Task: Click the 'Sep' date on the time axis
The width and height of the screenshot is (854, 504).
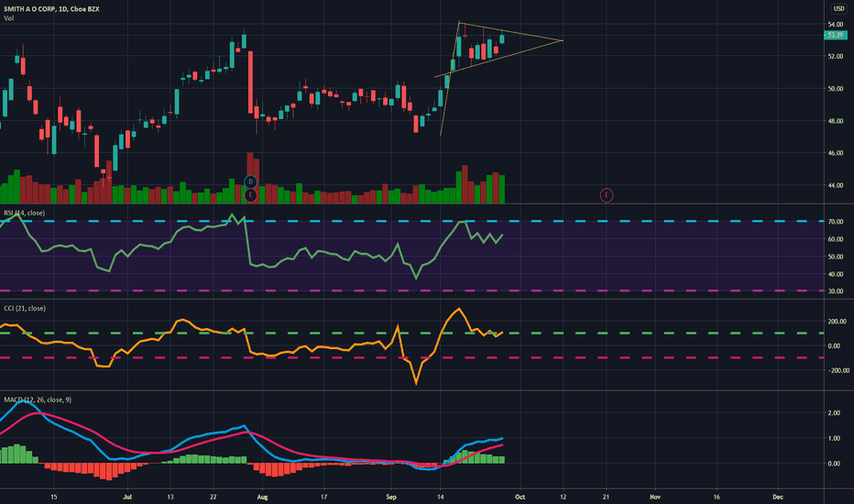Action: pyautogui.click(x=391, y=497)
